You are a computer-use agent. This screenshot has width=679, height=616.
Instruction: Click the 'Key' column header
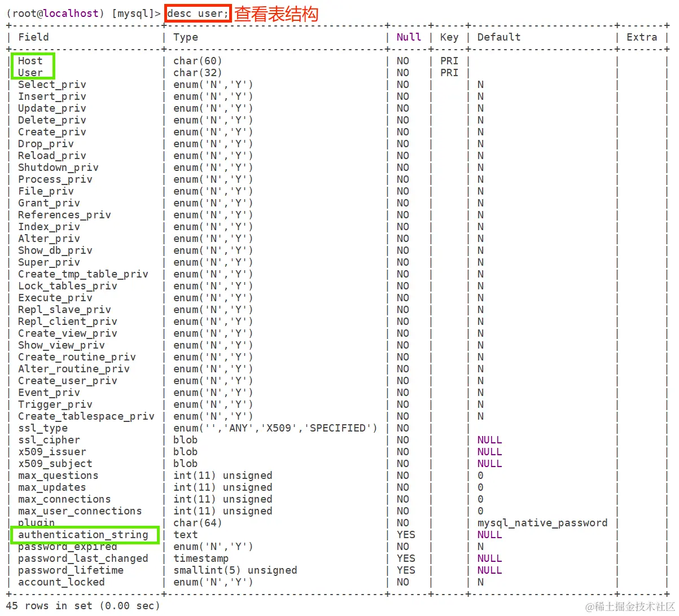click(449, 37)
